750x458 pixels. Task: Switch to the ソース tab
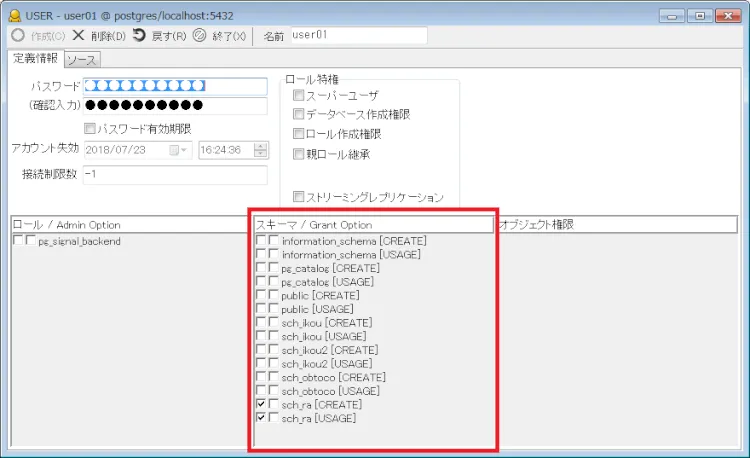[x=82, y=60]
